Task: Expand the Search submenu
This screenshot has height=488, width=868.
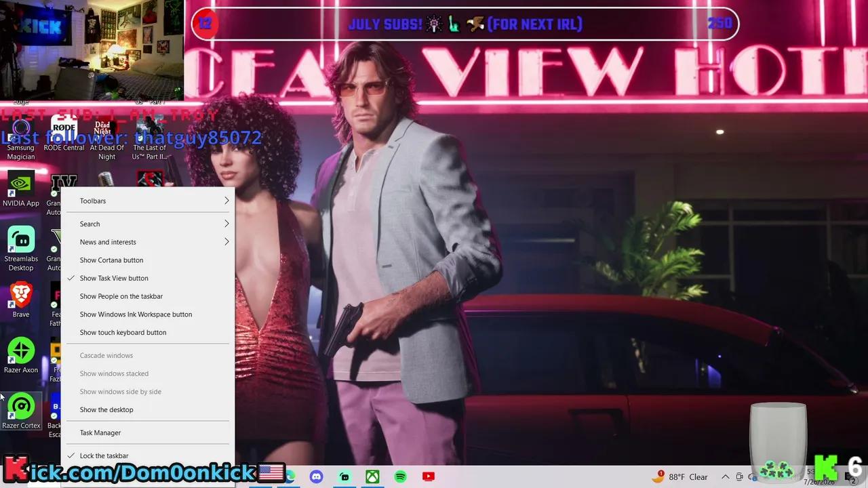Action: pyautogui.click(x=148, y=224)
